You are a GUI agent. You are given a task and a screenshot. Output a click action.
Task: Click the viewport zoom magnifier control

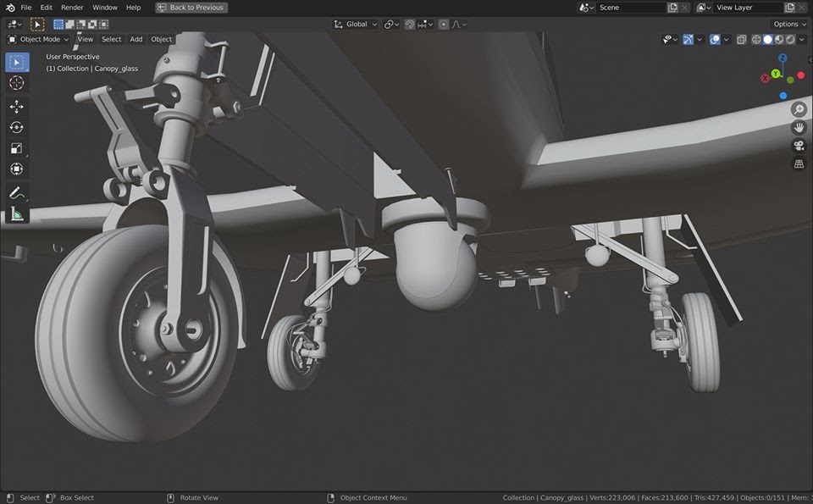coord(798,109)
